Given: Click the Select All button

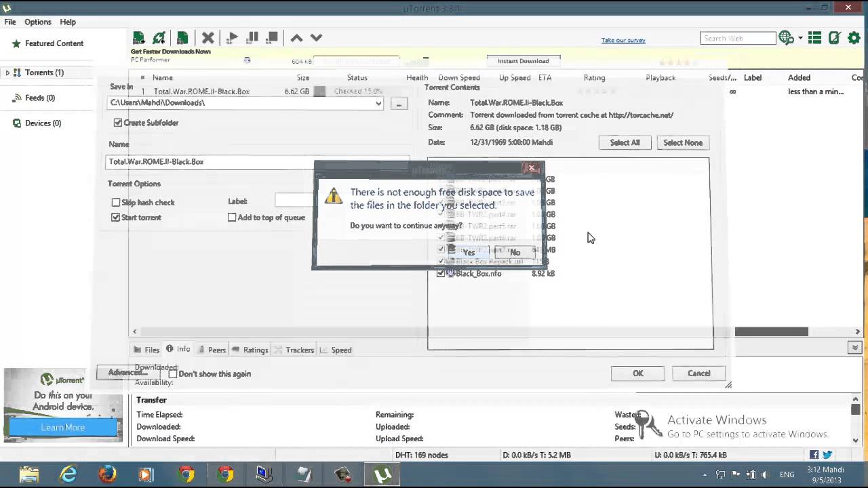Looking at the screenshot, I should tap(625, 143).
